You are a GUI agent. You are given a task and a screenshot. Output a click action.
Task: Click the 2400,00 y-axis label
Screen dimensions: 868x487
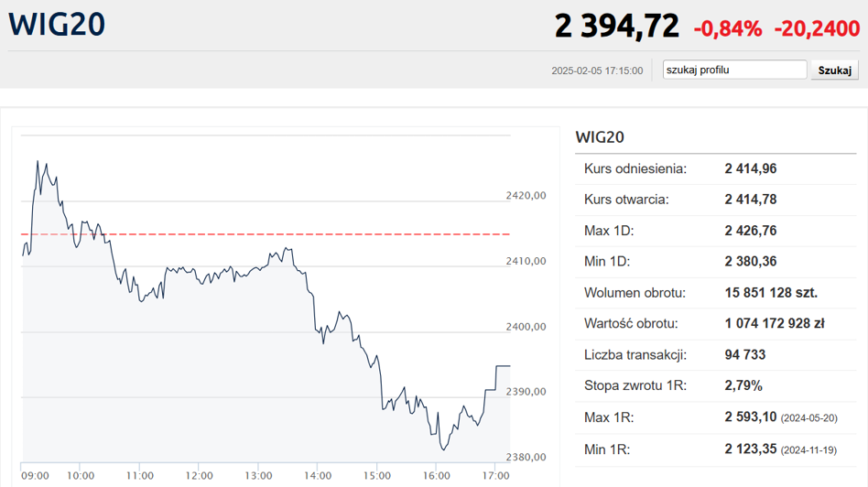[x=526, y=327]
